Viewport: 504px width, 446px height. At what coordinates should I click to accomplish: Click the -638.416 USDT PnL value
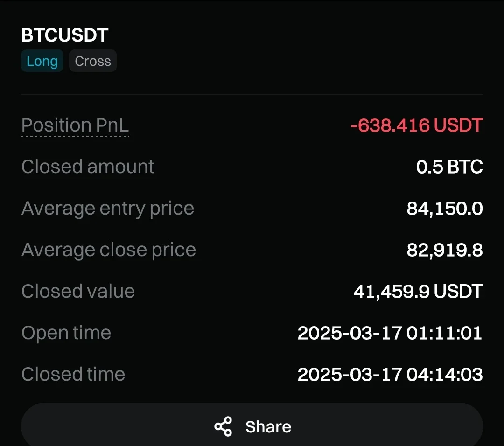click(x=416, y=125)
